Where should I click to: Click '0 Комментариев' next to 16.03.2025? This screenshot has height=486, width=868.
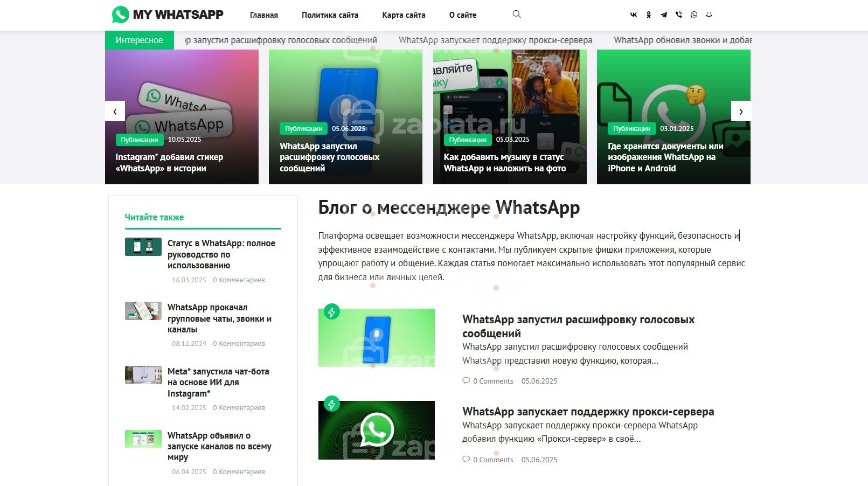(x=239, y=280)
